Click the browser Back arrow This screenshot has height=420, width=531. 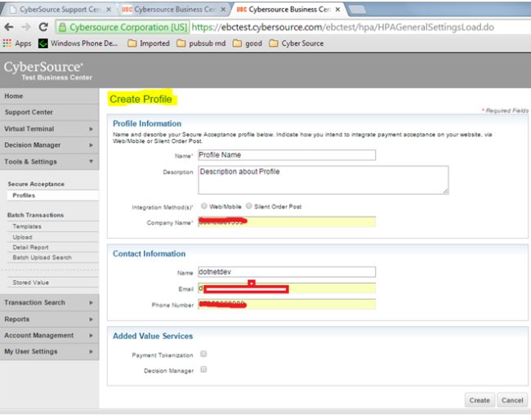click(x=9, y=27)
